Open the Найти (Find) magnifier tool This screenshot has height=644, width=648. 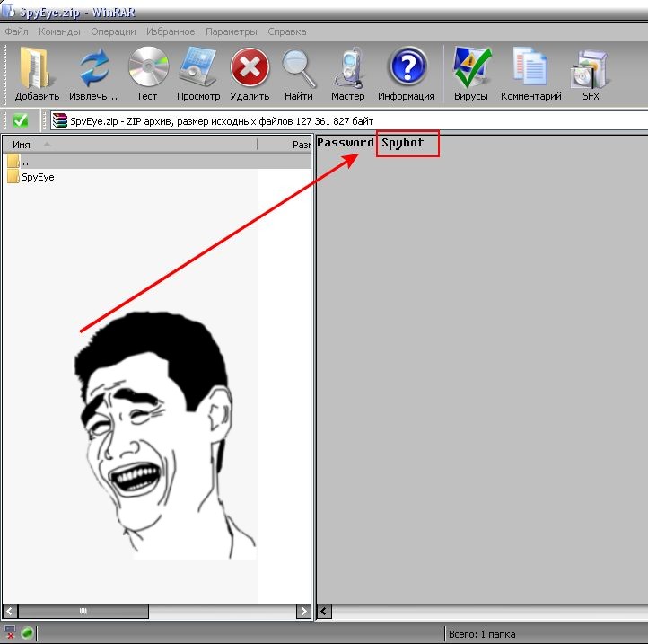[x=299, y=68]
